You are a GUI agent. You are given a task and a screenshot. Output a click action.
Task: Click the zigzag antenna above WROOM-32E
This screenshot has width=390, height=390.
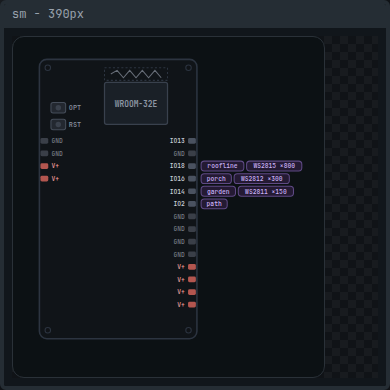pos(136,74)
